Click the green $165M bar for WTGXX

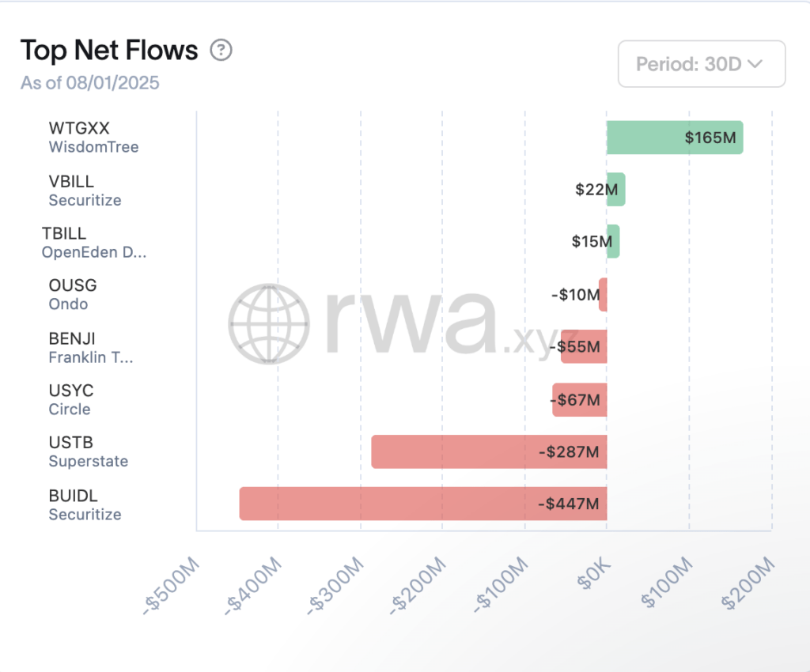(x=672, y=137)
